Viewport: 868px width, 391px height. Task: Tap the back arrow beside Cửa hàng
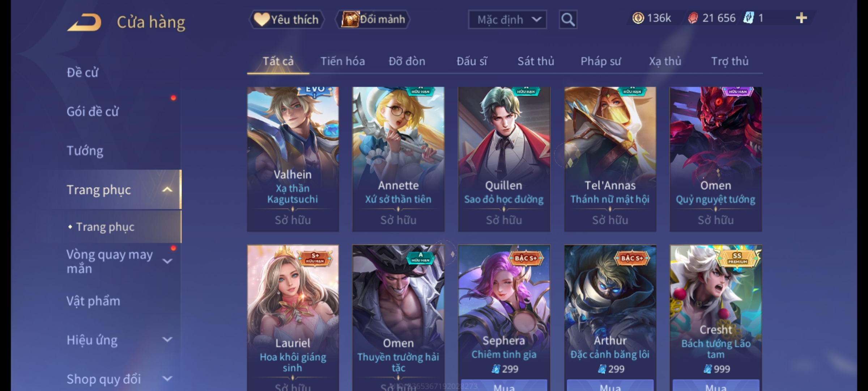point(84,22)
